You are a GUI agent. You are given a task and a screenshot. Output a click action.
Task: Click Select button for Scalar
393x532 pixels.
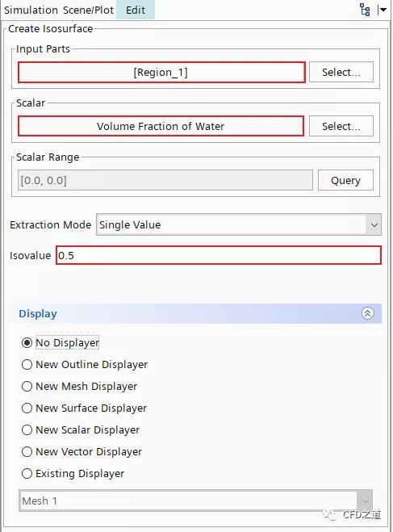coord(341,126)
